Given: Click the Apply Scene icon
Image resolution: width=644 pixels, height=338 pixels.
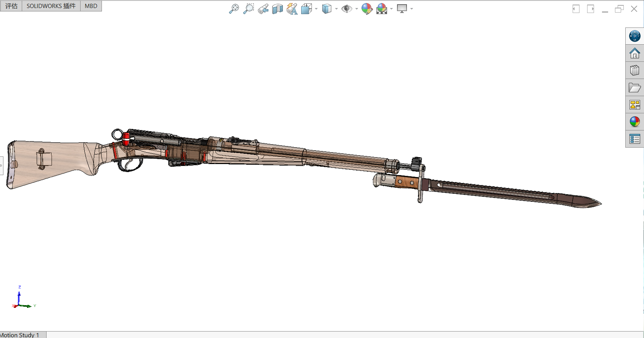Looking at the screenshot, I should [382, 8].
